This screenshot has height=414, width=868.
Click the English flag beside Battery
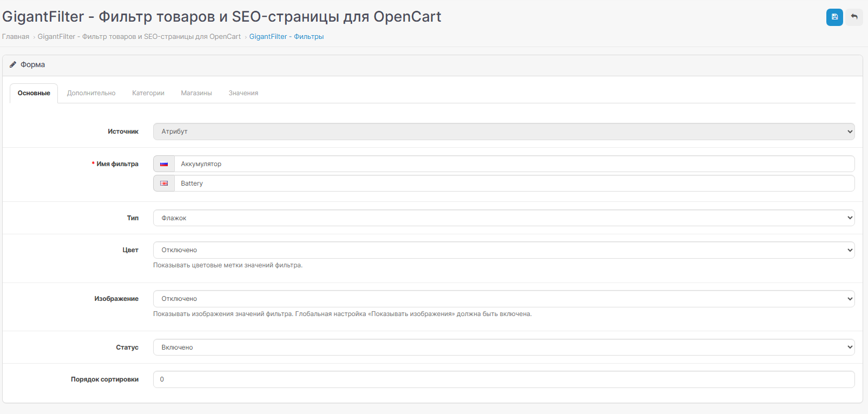pos(164,183)
